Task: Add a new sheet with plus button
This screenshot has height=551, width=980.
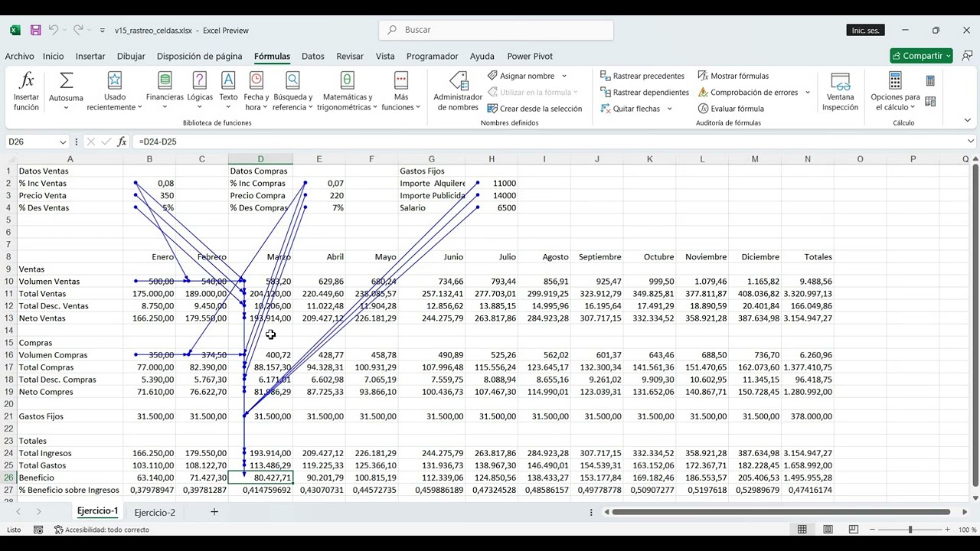Action: point(214,512)
